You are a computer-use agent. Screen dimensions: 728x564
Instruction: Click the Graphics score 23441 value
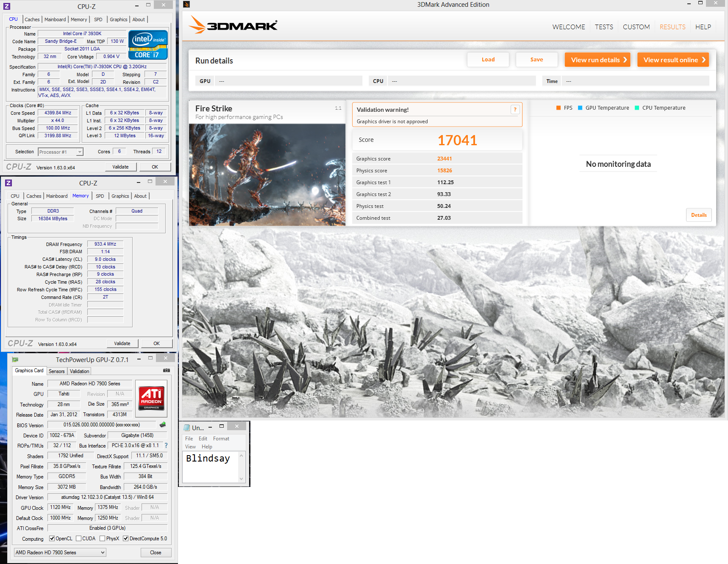click(x=445, y=159)
